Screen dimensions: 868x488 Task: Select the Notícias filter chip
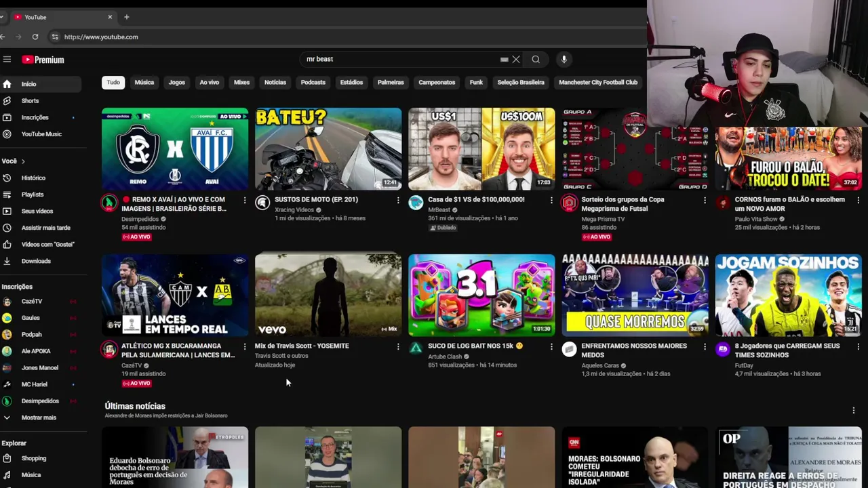coord(275,83)
